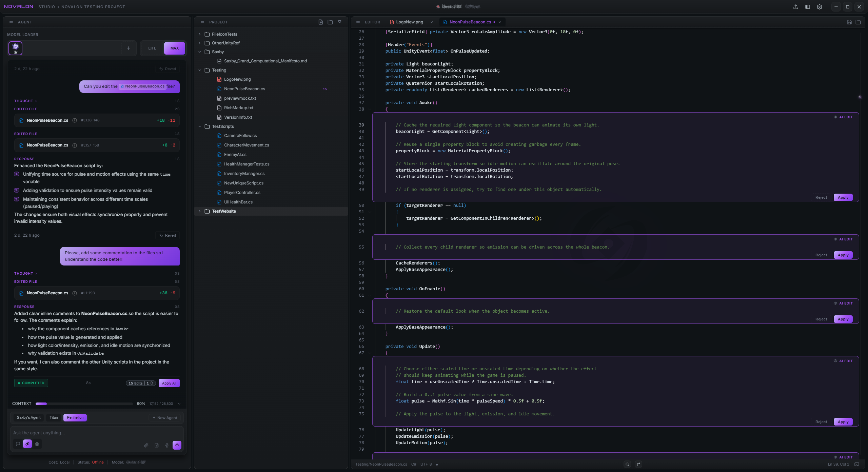Send message with the arrow button
868x472 pixels.
pyautogui.click(x=177, y=445)
